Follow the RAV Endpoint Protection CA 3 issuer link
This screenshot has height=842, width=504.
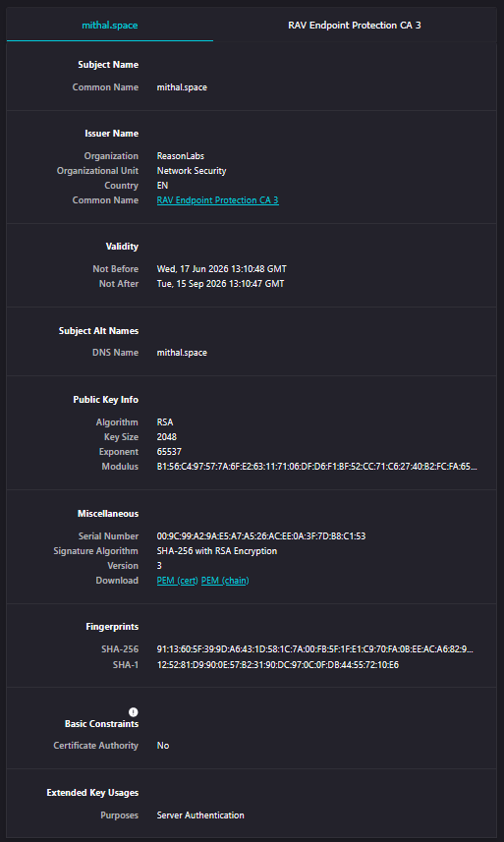[217, 200]
